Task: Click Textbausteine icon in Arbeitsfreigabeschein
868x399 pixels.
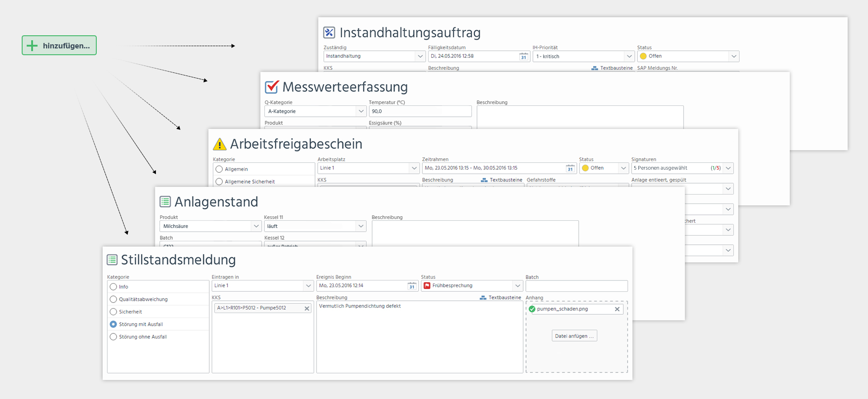Action: 484,180
